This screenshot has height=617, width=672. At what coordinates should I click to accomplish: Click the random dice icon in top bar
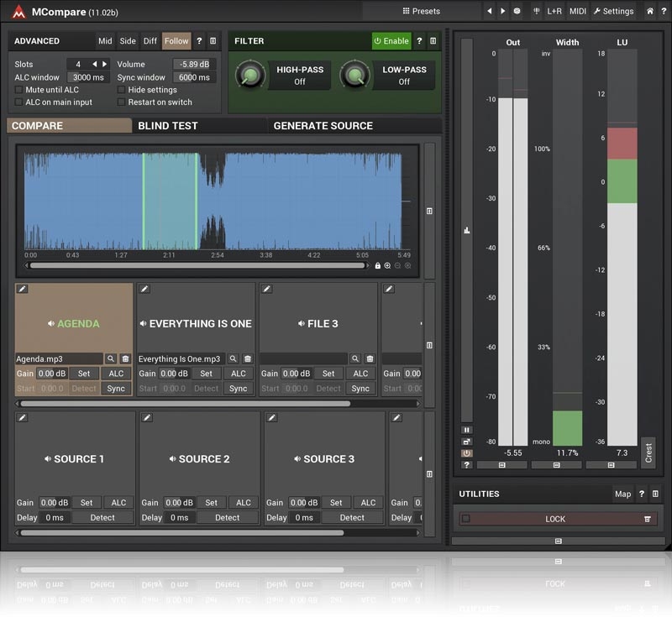pos(517,11)
